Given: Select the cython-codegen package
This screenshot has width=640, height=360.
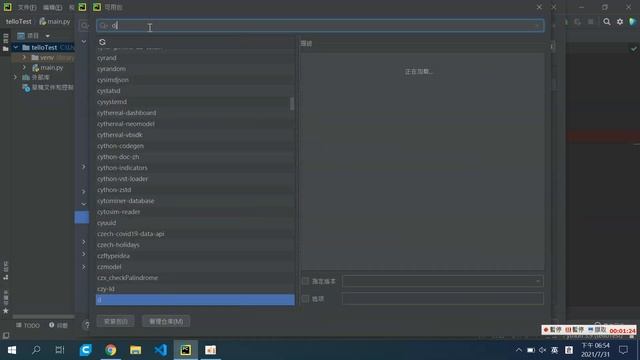Looking at the screenshot, I should click(195, 146).
